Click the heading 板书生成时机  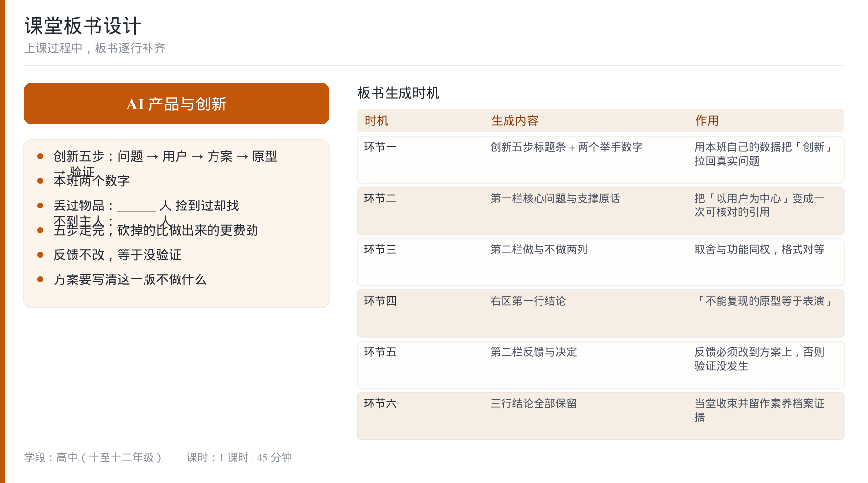398,93
